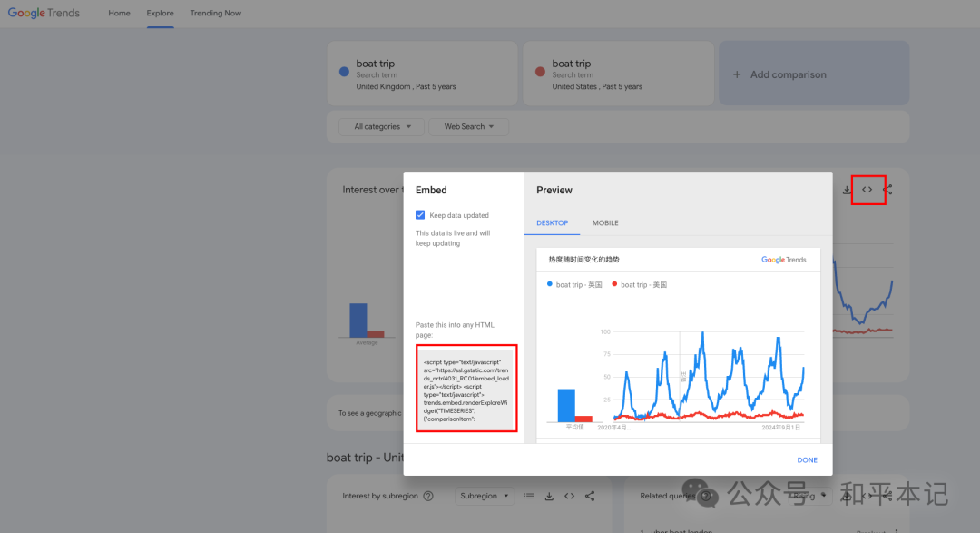This screenshot has height=533, width=980.
Task: Click the embed script code box
Action: [x=466, y=388]
